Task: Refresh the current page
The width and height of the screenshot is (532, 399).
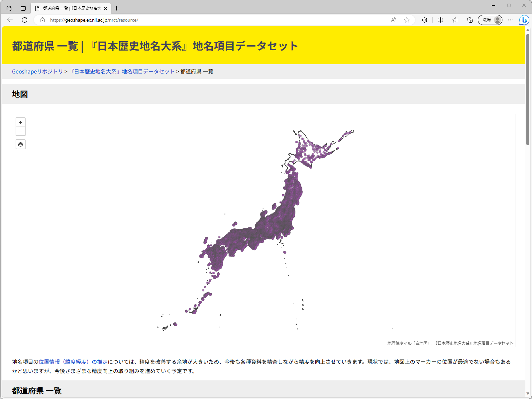Action: [25, 20]
